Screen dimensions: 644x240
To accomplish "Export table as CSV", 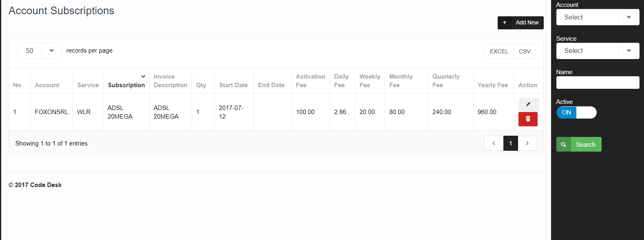I will [x=525, y=51].
